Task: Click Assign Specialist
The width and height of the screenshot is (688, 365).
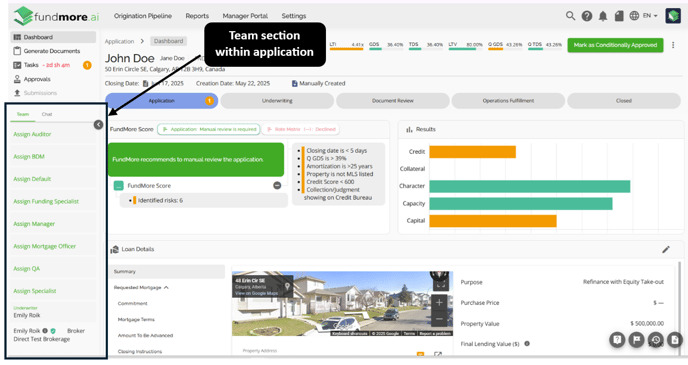Action: click(35, 291)
